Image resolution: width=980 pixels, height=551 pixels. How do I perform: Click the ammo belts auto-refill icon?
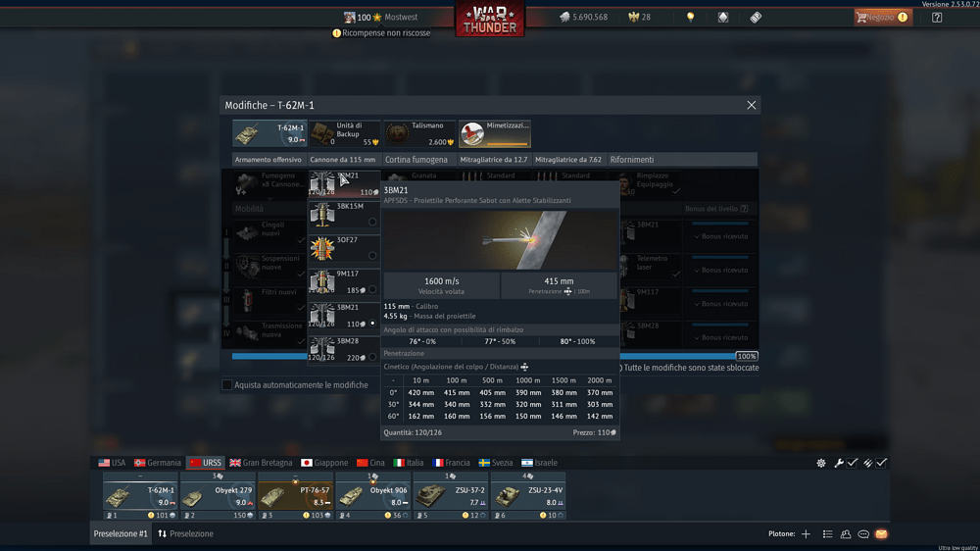pos(867,463)
